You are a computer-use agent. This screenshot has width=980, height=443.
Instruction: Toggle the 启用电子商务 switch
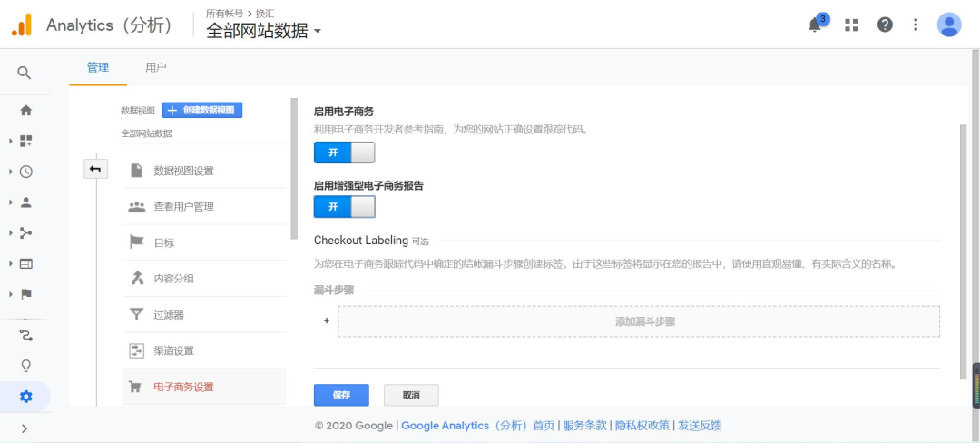[x=345, y=153]
